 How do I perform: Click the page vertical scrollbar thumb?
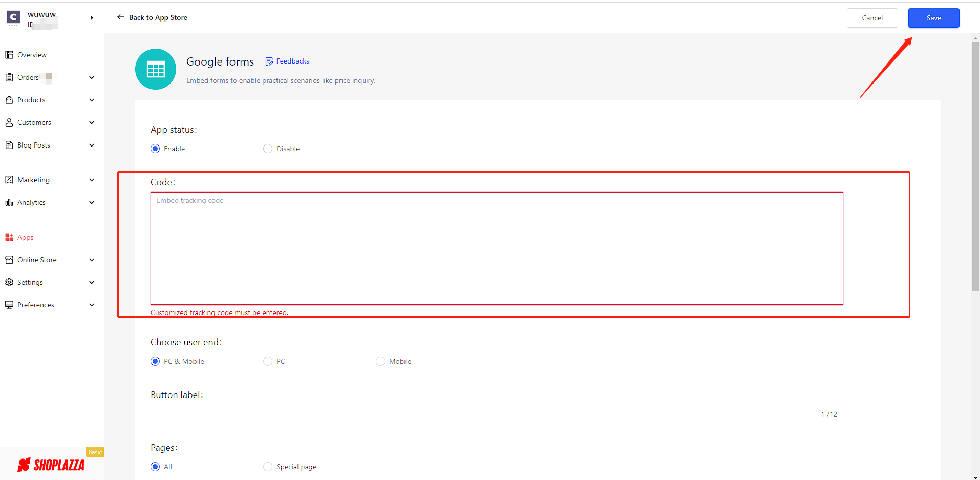(975, 166)
